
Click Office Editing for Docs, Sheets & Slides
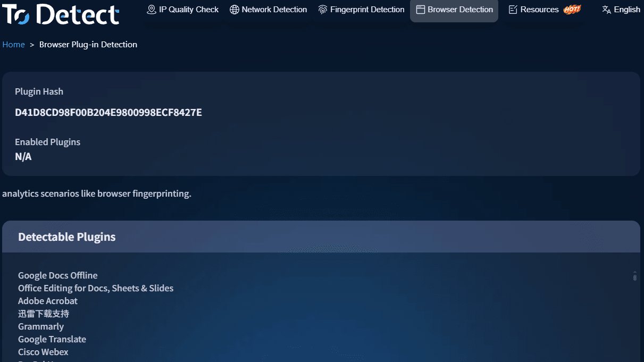coord(96,288)
